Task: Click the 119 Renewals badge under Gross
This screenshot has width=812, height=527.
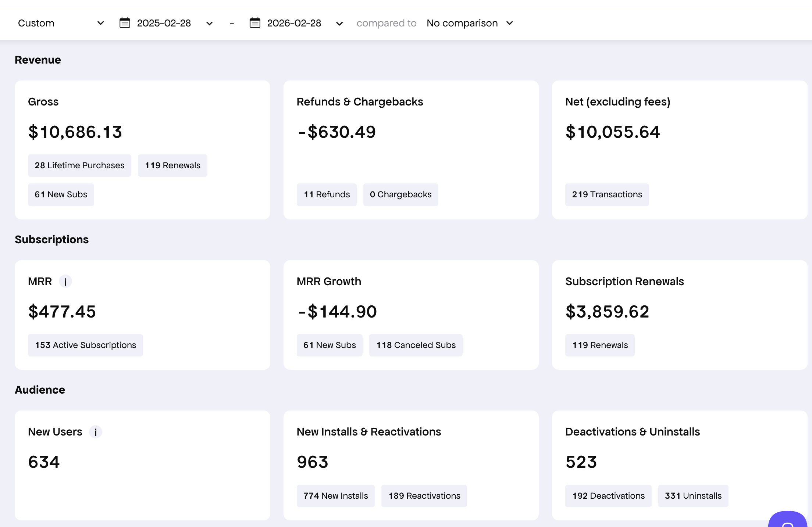Action: click(172, 165)
